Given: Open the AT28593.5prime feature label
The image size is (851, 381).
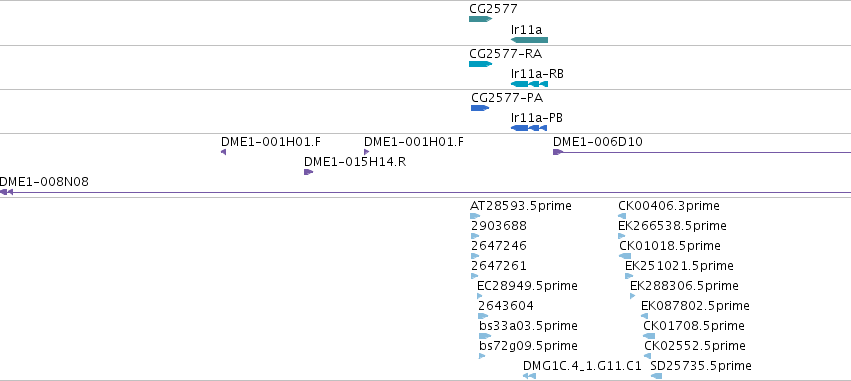Looking at the screenshot, I should (x=520, y=206).
